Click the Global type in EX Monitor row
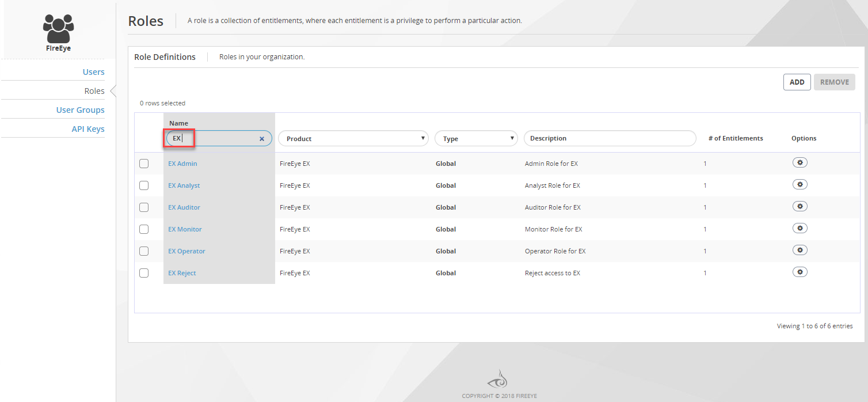 [446, 229]
